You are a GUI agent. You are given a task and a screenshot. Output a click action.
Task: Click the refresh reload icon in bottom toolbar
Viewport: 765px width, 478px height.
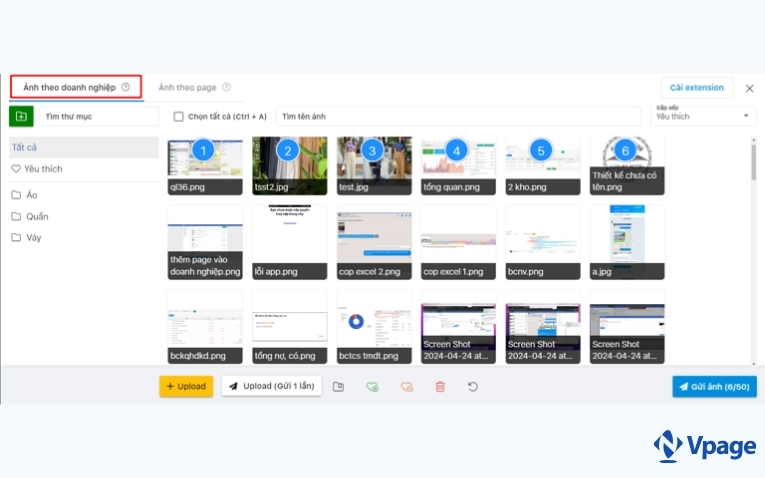pos(473,386)
